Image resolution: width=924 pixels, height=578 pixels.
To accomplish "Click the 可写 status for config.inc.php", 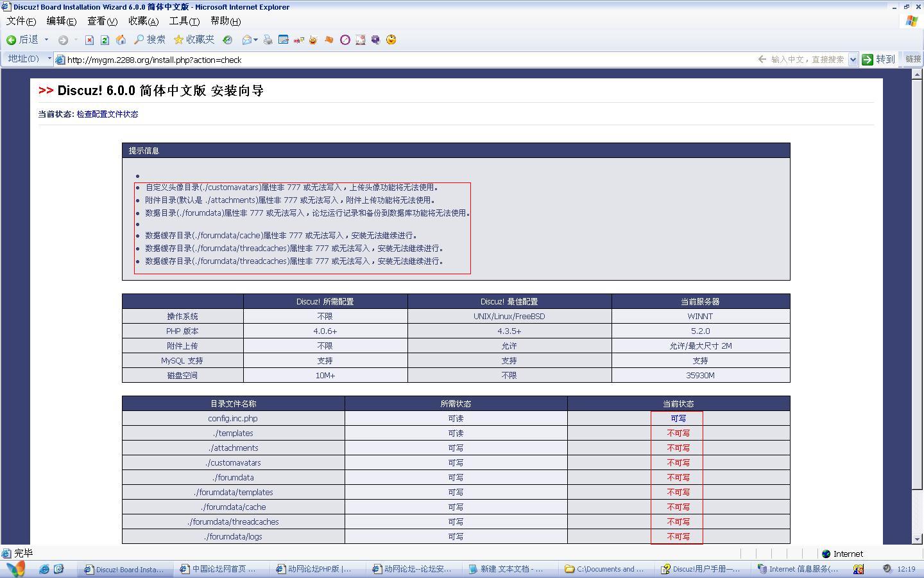I will [678, 418].
